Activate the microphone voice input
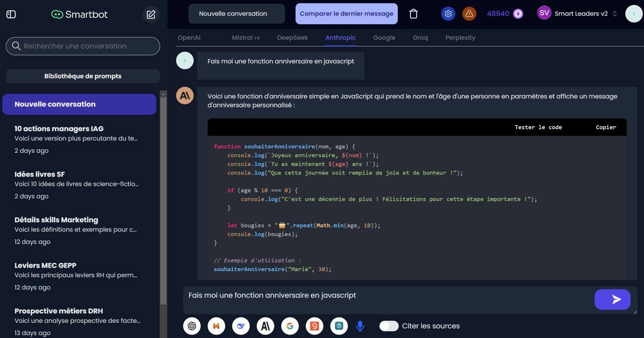This screenshot has height=338, width=644. [360, 326]
